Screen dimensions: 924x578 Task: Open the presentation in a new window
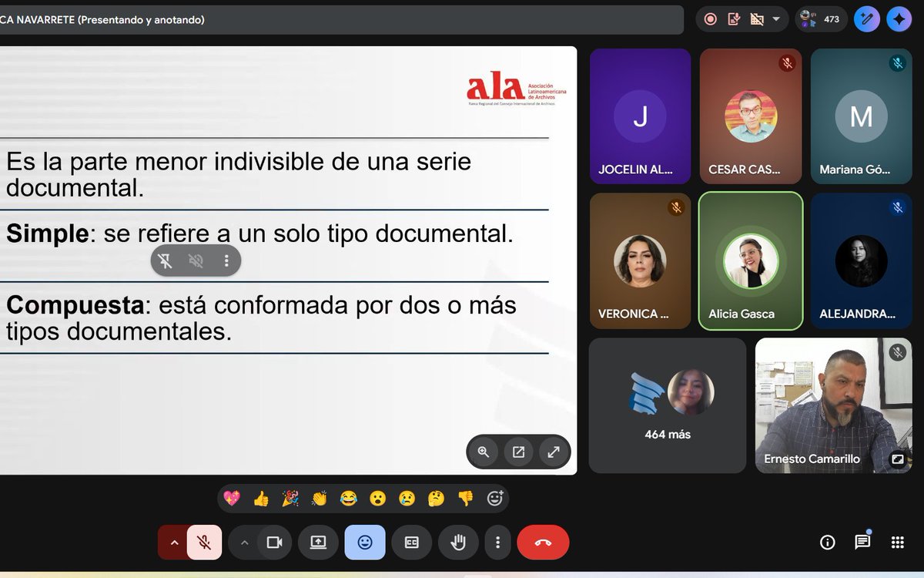point(518,452)
